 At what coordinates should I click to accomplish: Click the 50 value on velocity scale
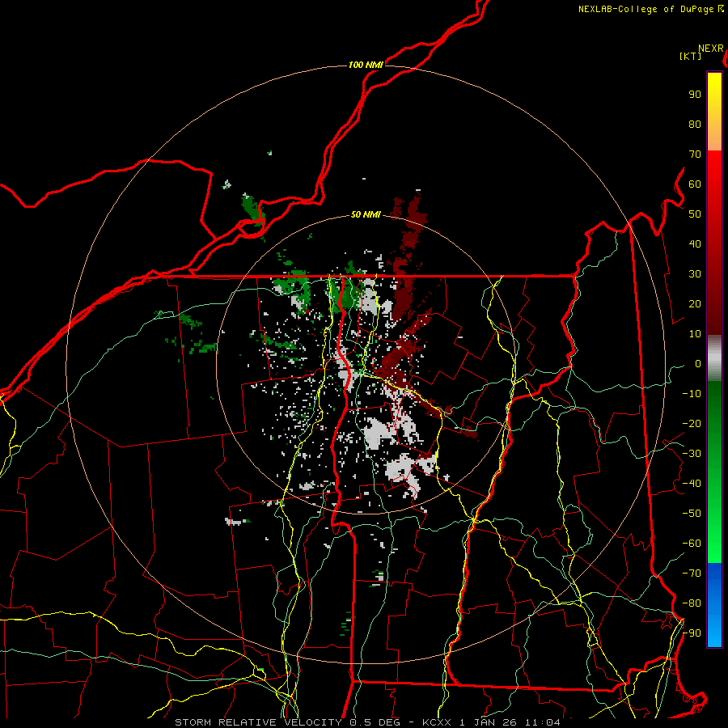coord(695,214)
